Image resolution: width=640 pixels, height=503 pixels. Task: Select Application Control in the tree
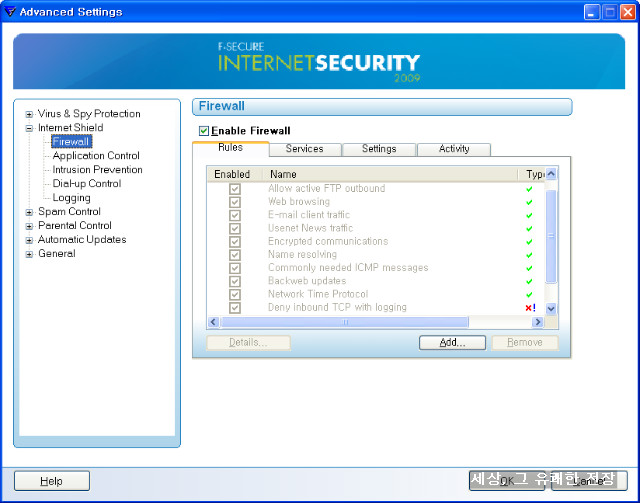(x=96, y=156)
